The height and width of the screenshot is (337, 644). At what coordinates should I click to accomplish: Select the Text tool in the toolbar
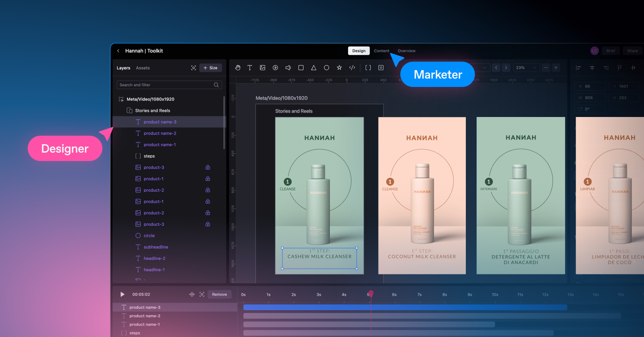click(250, 68)
